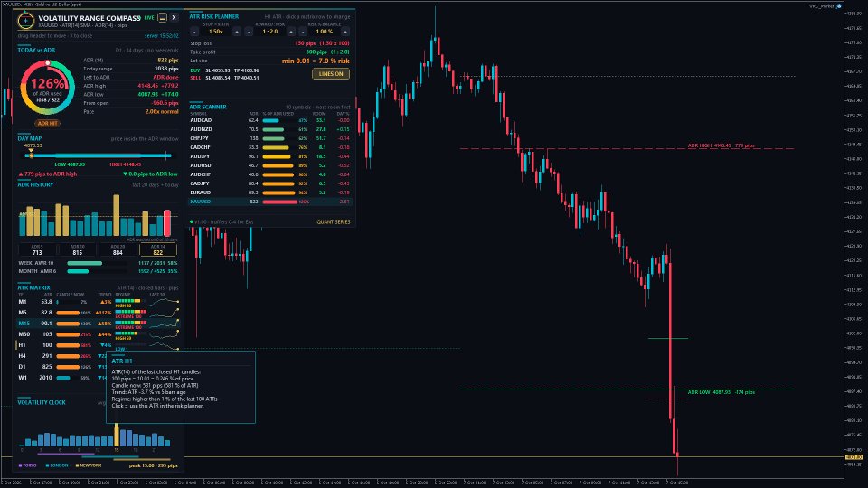Open CADCHF in the ADR Scanner

click(x=270, y=147)
